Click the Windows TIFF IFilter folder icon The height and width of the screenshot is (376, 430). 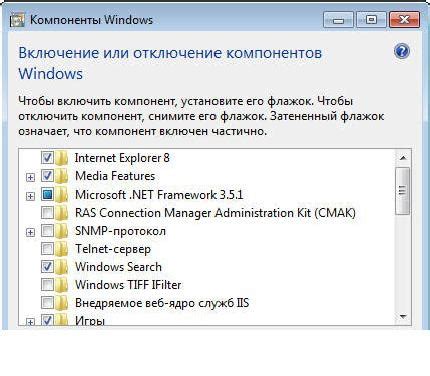[x=62, y=285]
